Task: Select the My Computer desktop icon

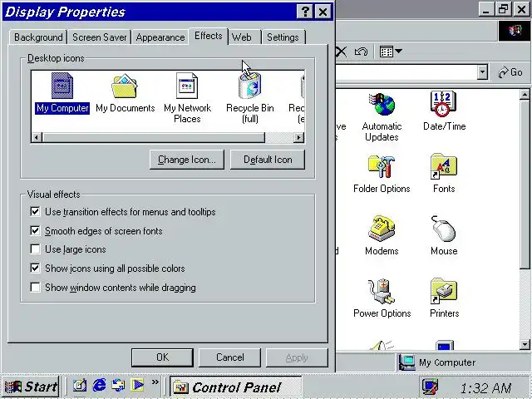Action: (x=62, y=93)
